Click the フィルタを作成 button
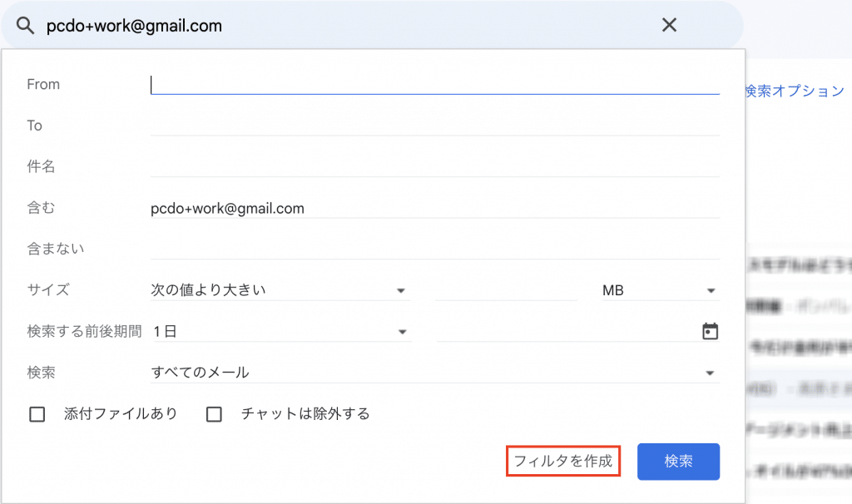The image size is (852, 504). tap(563, 462)
